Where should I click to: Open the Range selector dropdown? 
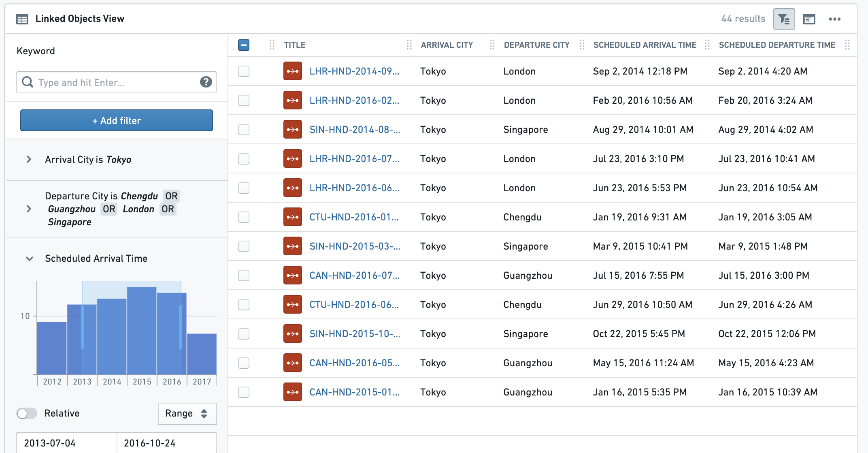(187, 413)
